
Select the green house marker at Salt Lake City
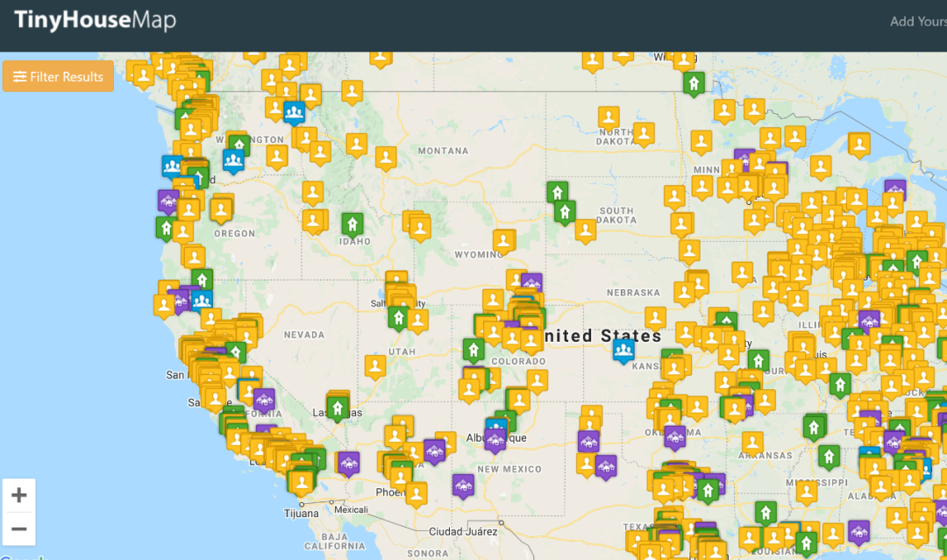click(398, 317)
